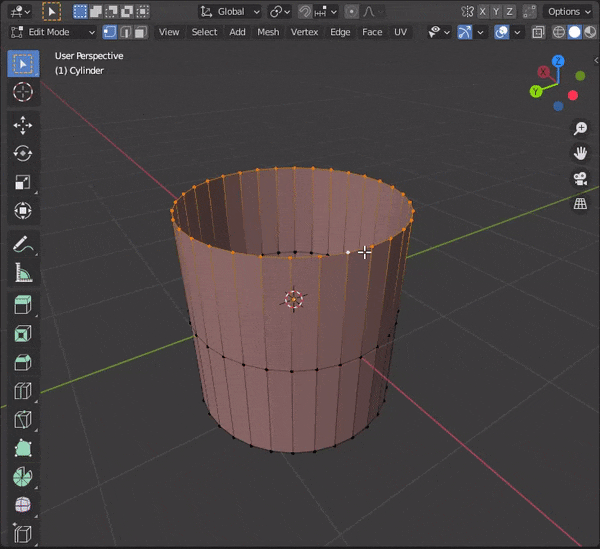The height and width of the screenshot is (549, 600).
Task: Select the Bevel tool
Action: pos(23,362)
